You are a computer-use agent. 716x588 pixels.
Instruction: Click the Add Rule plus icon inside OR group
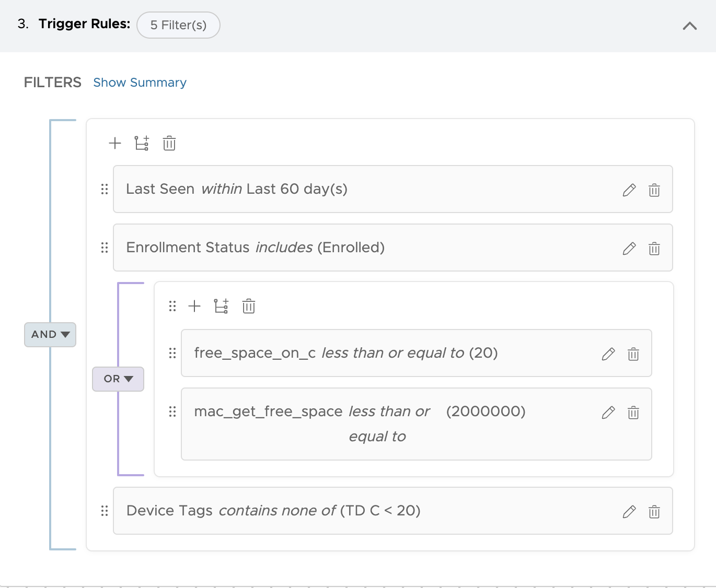(x=194, y=307)
